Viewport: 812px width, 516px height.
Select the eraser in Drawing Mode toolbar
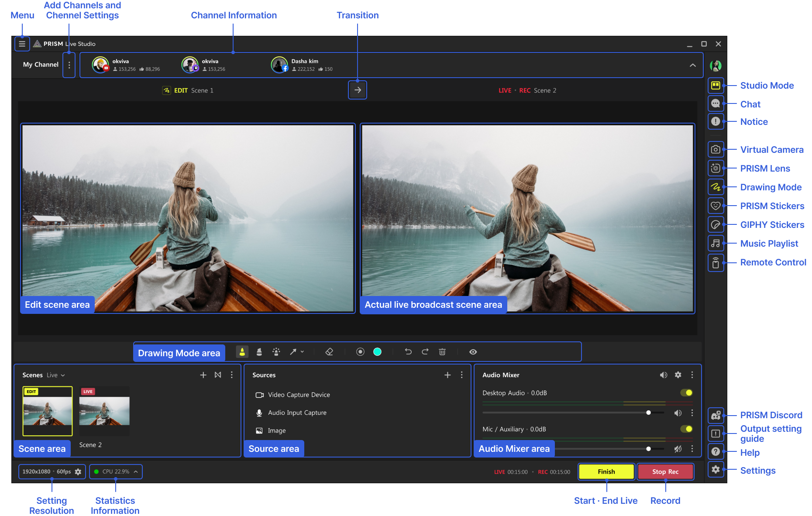click(330, 351)
